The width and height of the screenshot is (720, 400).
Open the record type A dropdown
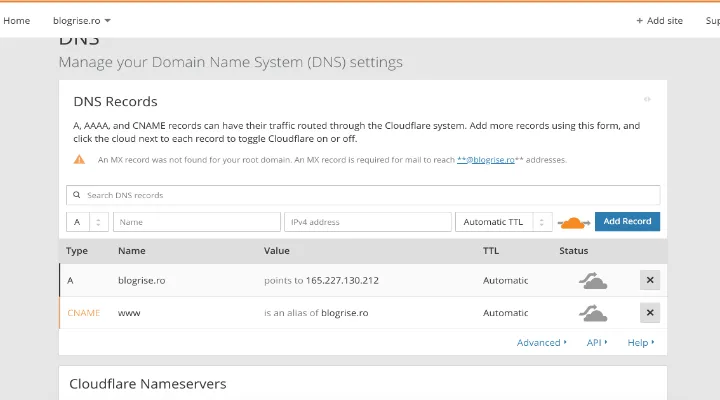click(87, 222)
